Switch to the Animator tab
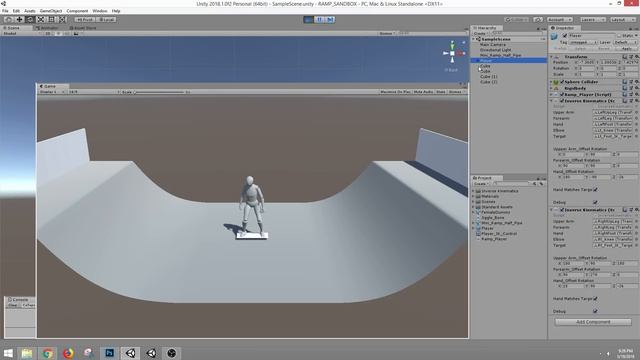 pyautogui.click(x=47, y=28)
